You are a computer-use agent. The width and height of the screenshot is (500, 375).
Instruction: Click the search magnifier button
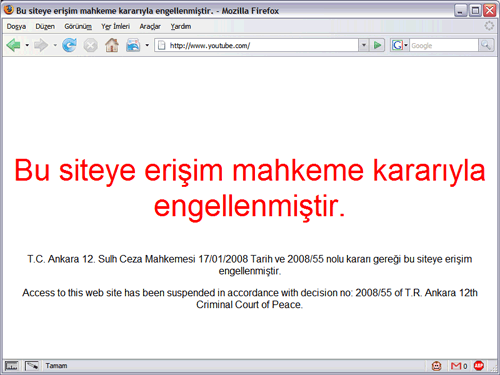click(486, 45)
